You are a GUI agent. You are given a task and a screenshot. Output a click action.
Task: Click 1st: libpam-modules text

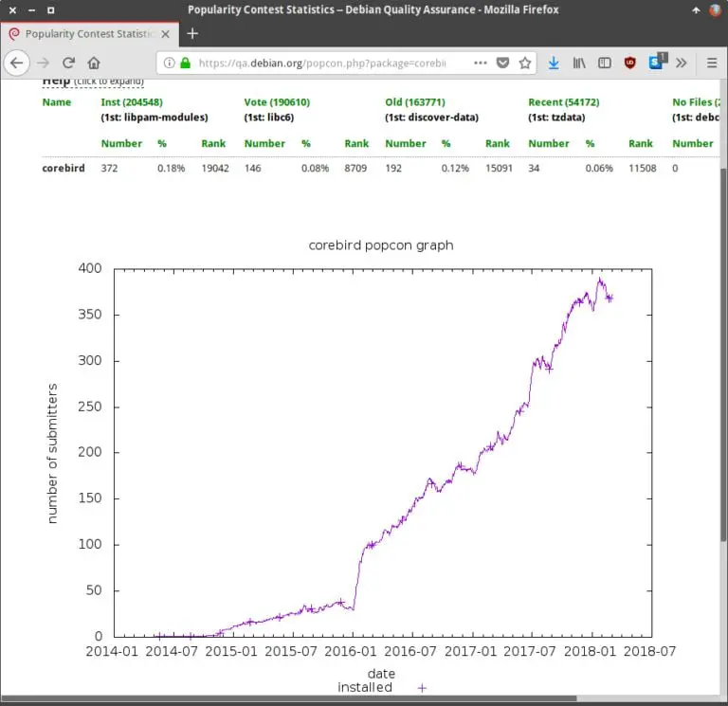point(155,118)
